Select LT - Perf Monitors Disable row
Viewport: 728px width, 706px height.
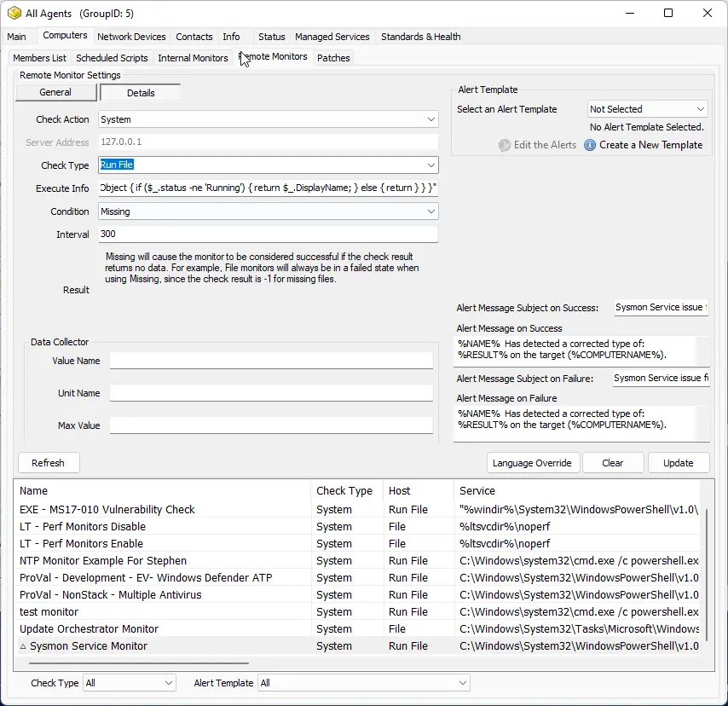click(x=358, y=527)
